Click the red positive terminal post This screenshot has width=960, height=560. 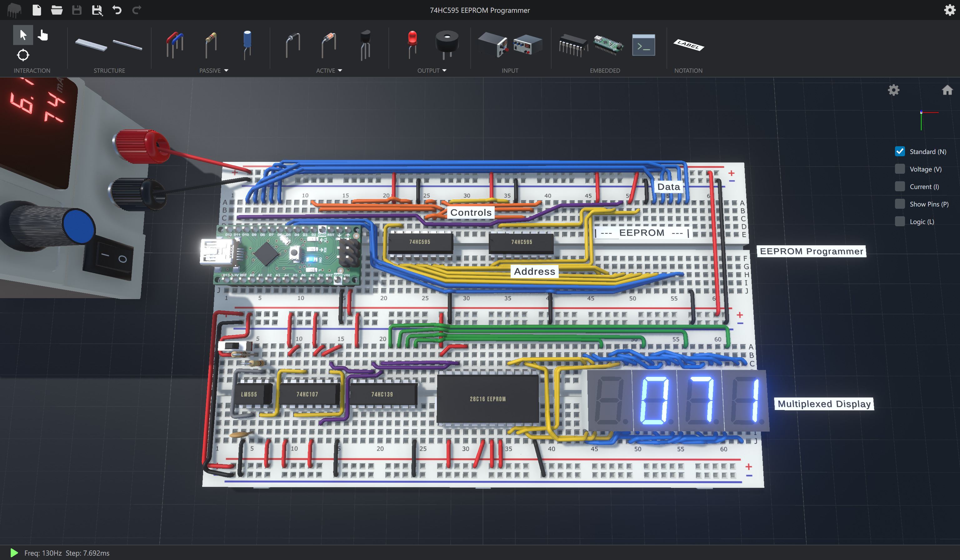click(142, 146)
